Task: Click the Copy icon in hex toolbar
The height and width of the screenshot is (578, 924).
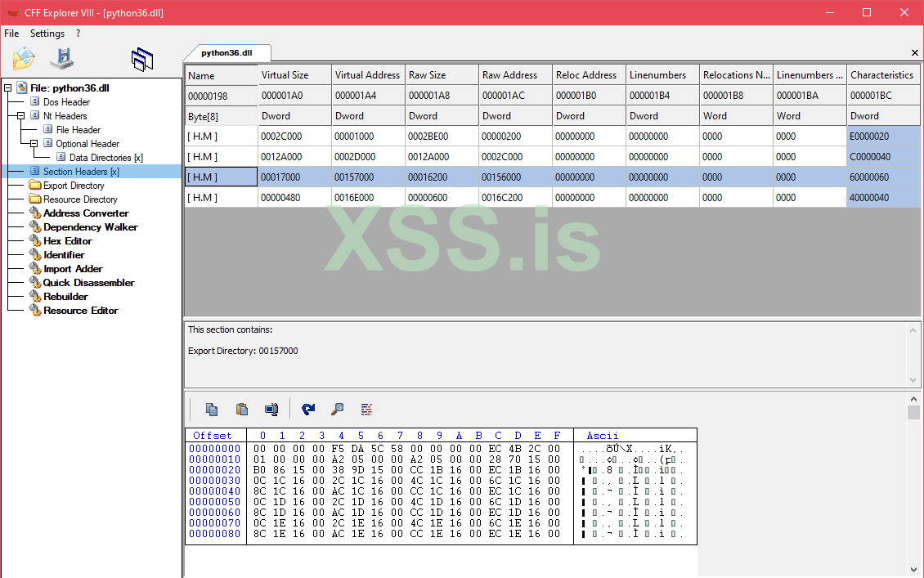Action: (212, 409)
